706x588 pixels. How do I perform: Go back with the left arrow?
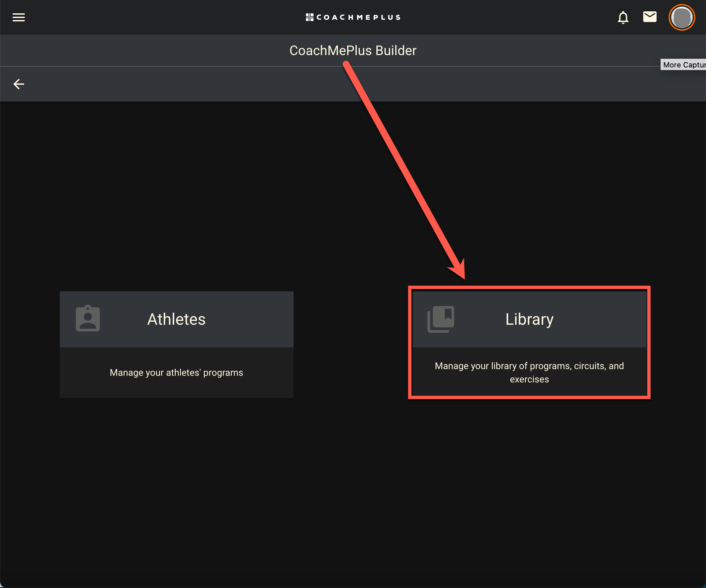(x=19, y=84)
